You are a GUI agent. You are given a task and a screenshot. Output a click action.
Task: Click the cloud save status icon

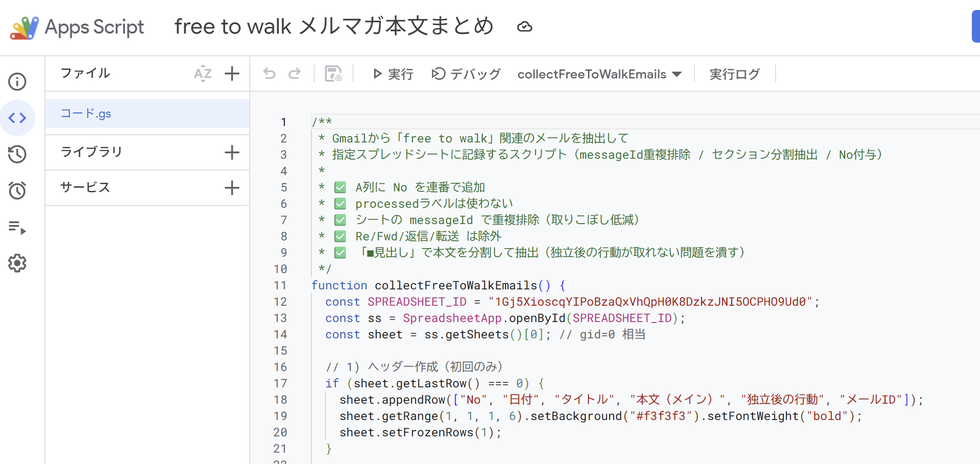tap(524, 27)
